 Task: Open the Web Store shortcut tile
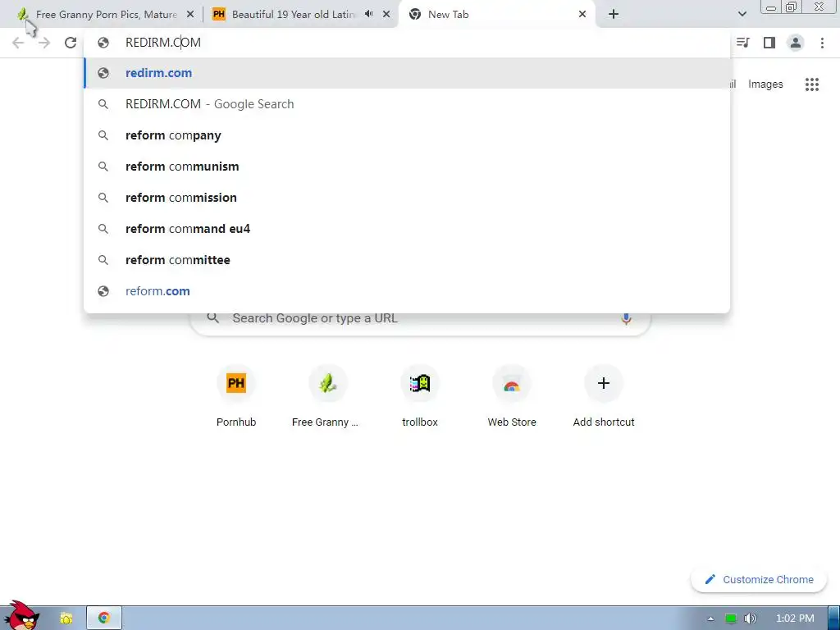[x=512, y=397]
